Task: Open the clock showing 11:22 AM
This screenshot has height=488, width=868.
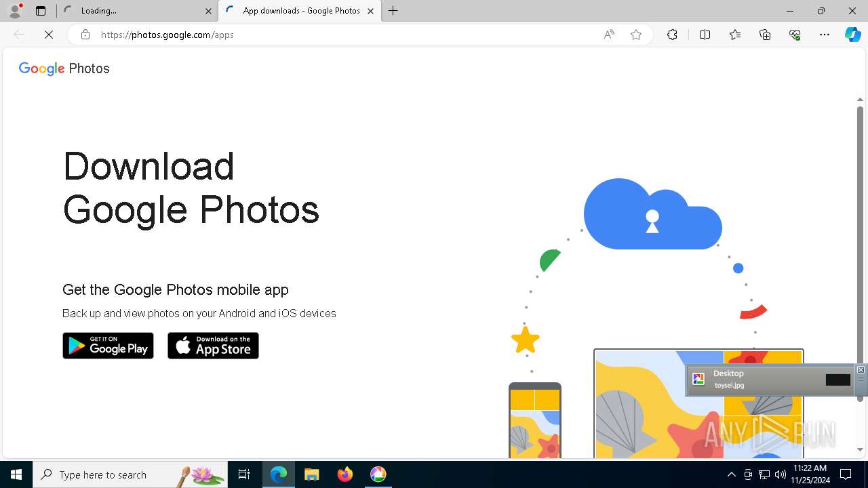Action: click(x=810, y=474)
